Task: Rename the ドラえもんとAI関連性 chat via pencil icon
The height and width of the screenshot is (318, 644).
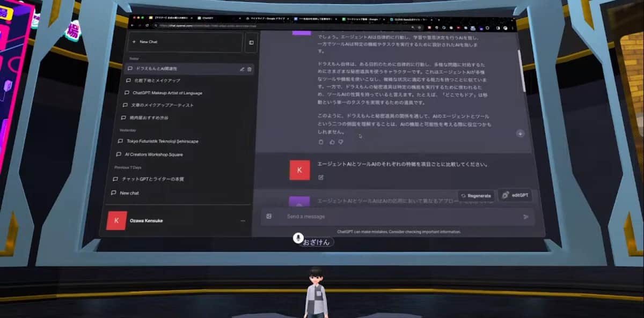Action: point(242,69)
